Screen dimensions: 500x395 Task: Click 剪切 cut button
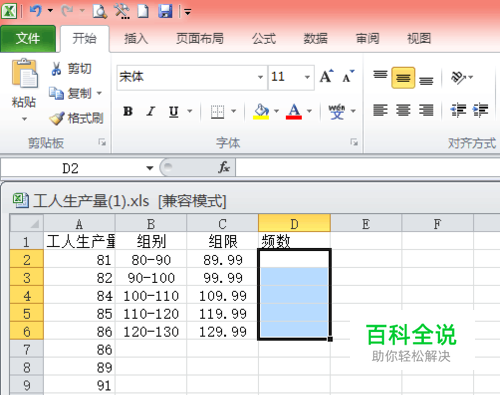pyautogui.click(x=71, y=69)
